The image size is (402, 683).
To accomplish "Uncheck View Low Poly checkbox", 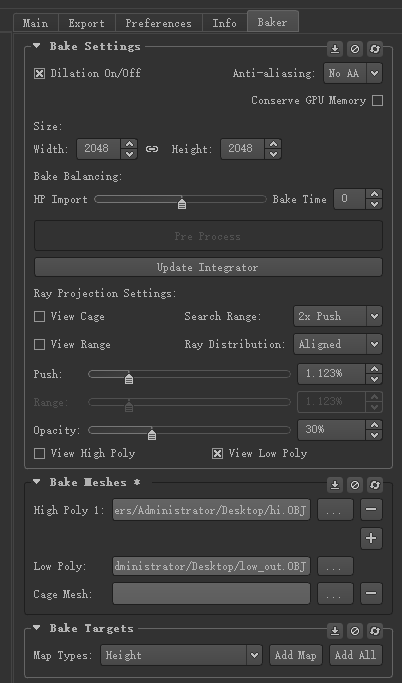I will coord(217,453).
